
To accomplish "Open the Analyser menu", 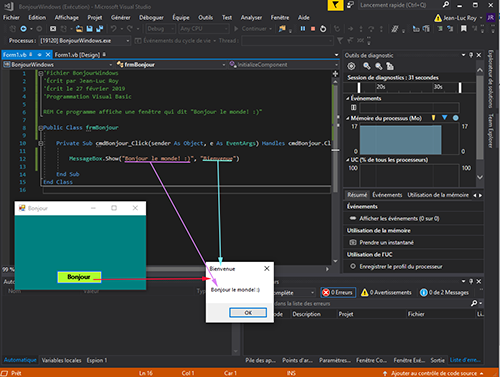I will click(x=251, y=18).
